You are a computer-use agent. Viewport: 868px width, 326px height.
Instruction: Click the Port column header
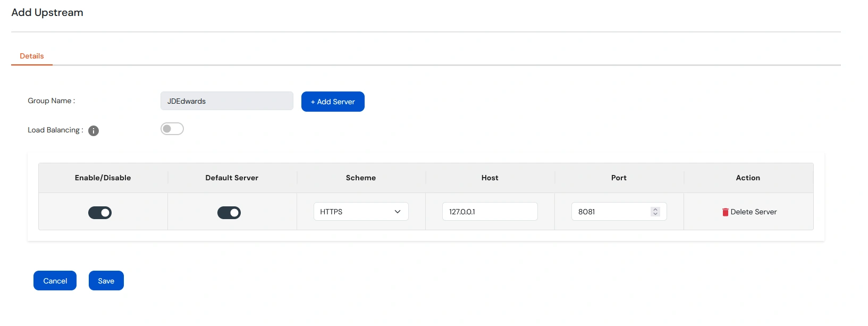click(619, 178)
